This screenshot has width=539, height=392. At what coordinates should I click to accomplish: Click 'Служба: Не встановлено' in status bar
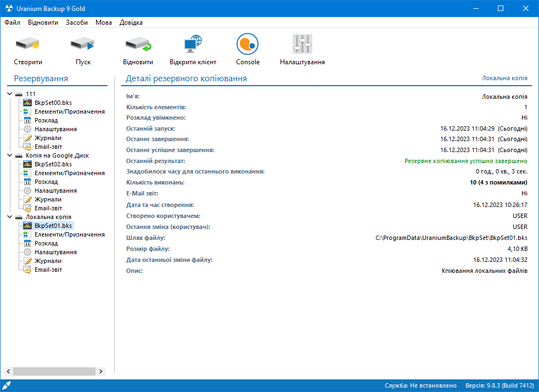coord(420,385)
